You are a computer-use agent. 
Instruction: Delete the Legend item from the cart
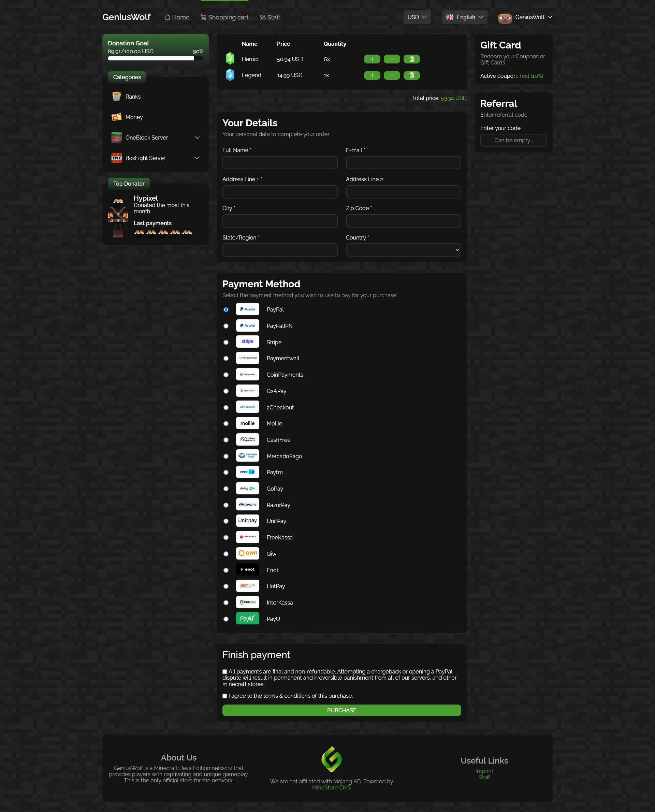coord(411,75)
